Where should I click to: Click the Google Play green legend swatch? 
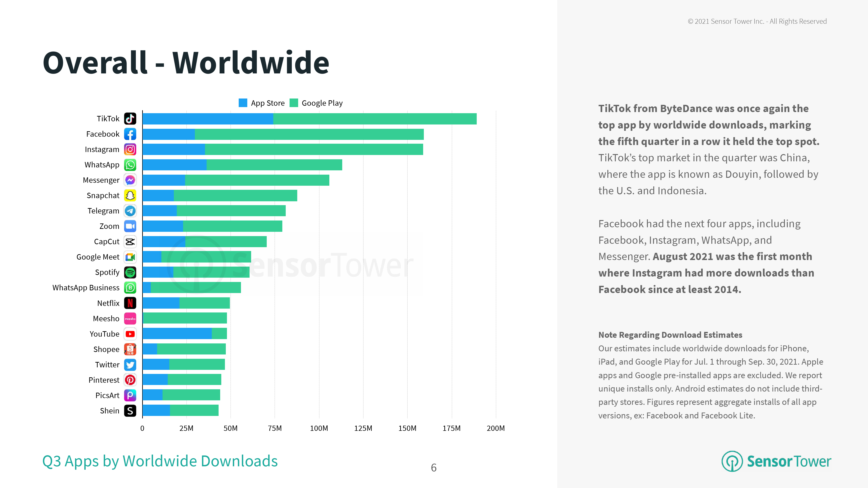[x=294, y=103]
